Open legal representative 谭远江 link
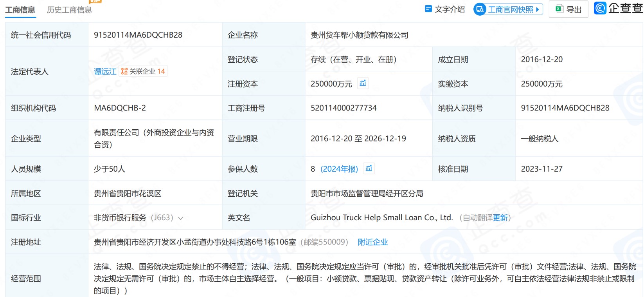Viewport: 644px width, 297px height. [105, 71]
